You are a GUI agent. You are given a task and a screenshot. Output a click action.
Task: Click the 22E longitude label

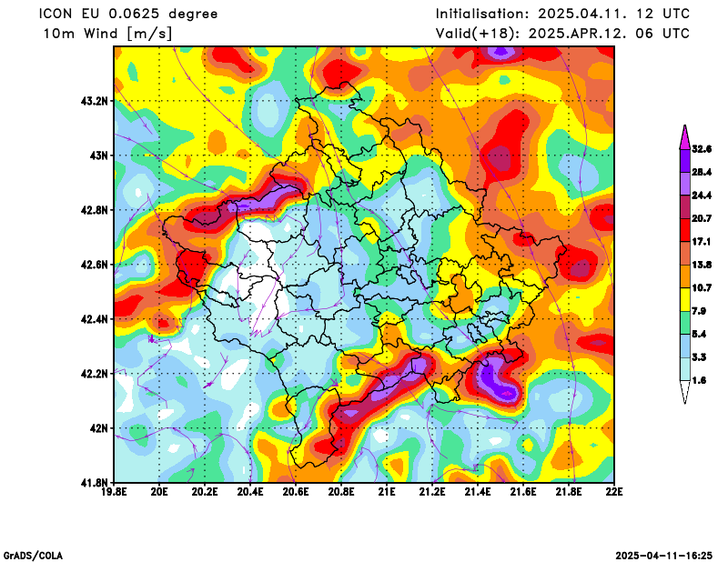point(614,492)
